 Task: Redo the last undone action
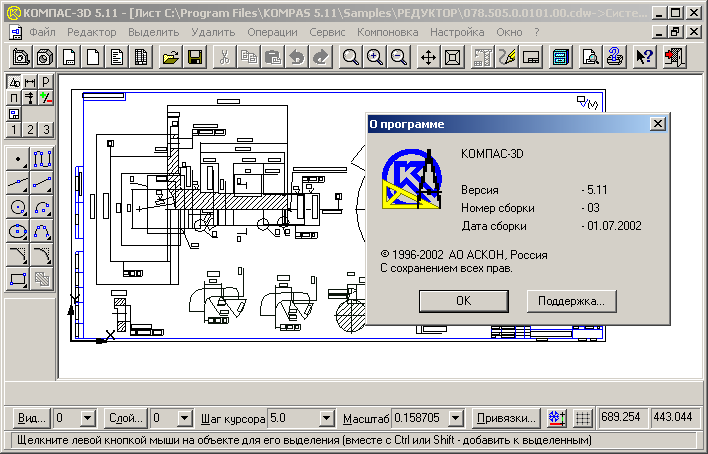pos(320,57)
